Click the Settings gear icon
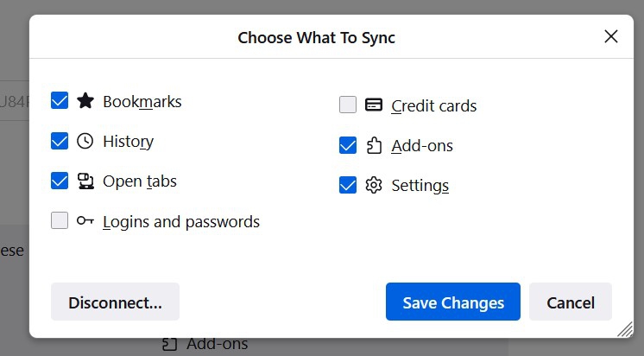Viewport: 644px width, 356px height. tap(374, 185)
